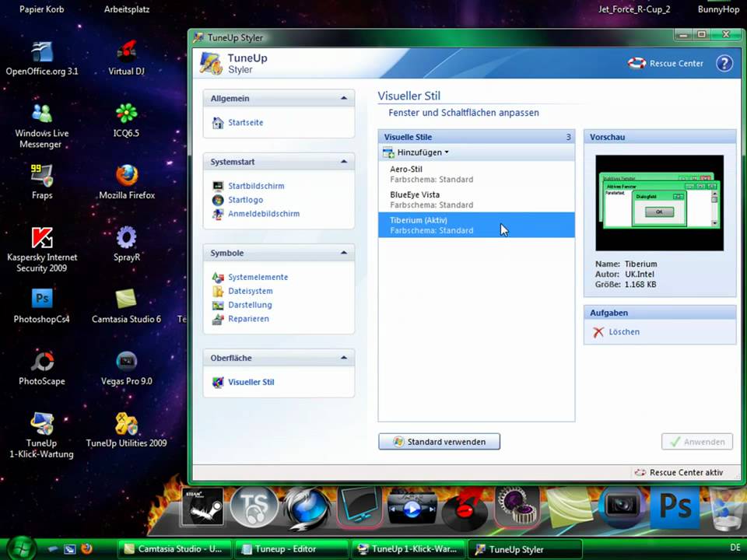Switch to TuneUp 1-Klick-War... taskbar item
This screenshot has height=560, width=747.
coord(408,549)
